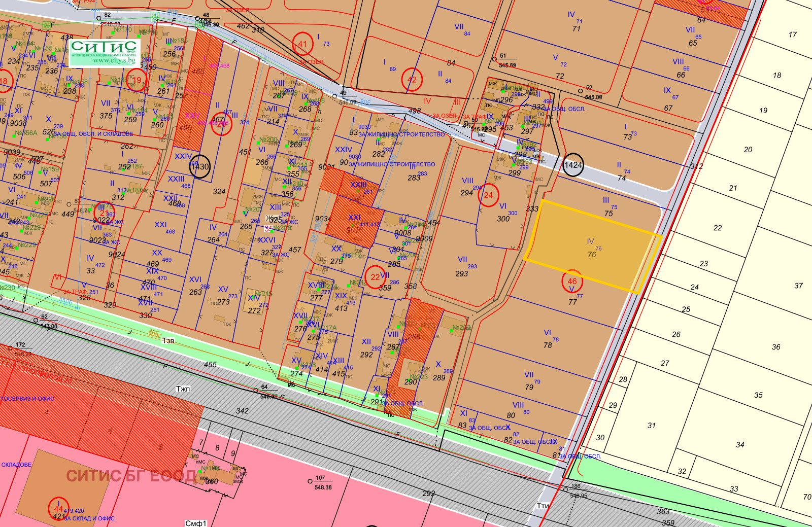Image resolution: width=812 pixels, height=527 pixels.
Task: Select the red circled block number 42
Action: (412, 80)
